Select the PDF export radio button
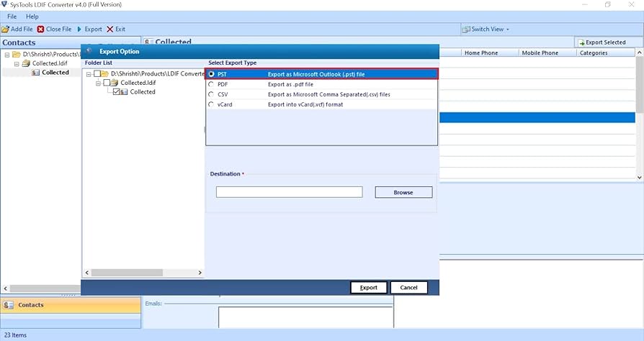 (211, 84)
